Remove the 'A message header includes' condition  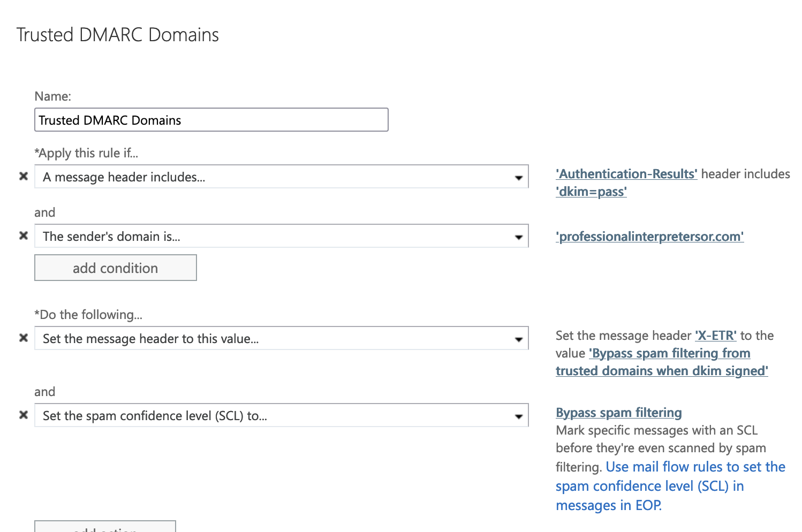pyautogui.click(x=23, y=176)
